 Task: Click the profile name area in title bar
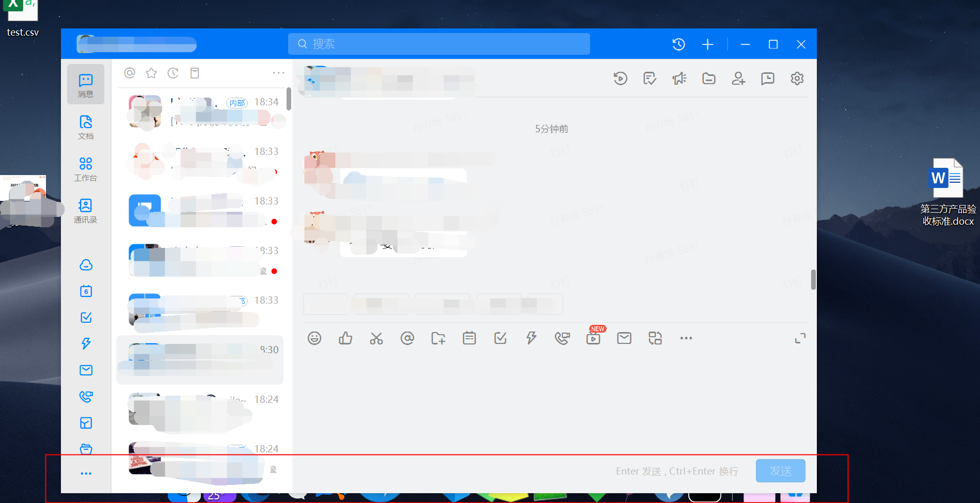[137, 44]
